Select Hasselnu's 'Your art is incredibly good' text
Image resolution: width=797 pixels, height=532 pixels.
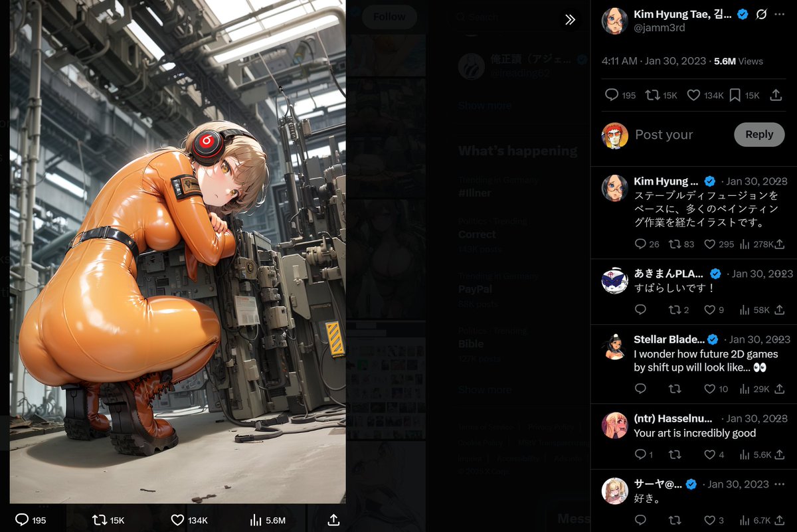coord(695,433)
